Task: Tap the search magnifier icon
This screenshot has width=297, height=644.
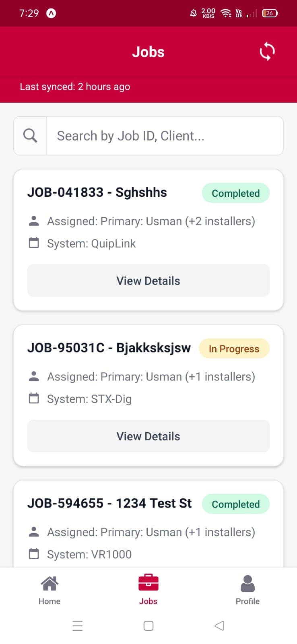Action: (30, 135)
